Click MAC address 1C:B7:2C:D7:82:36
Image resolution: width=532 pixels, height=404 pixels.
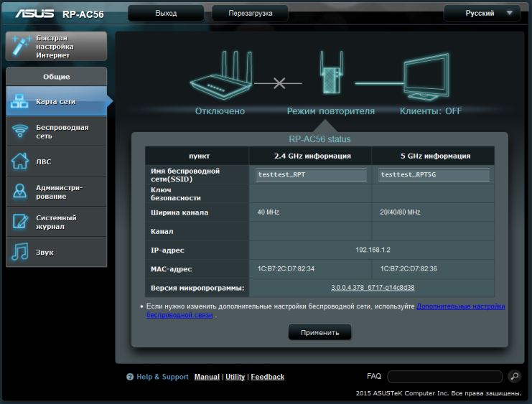point(409,269)
